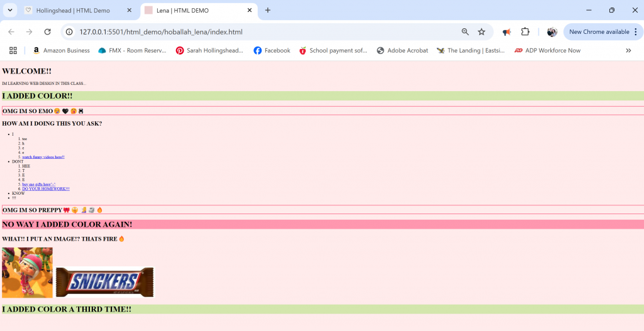Open ADP Workforce Now bookmark

[548, 50]
